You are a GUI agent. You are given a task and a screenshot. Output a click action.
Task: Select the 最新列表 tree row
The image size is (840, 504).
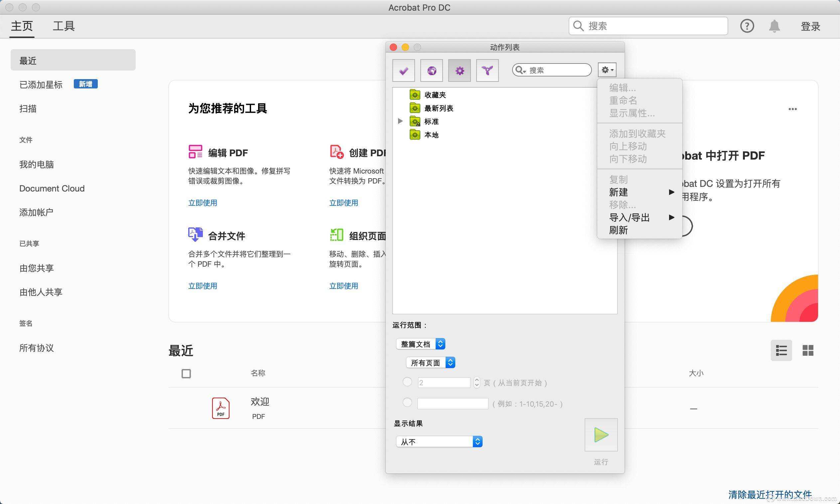click(505, 108)
